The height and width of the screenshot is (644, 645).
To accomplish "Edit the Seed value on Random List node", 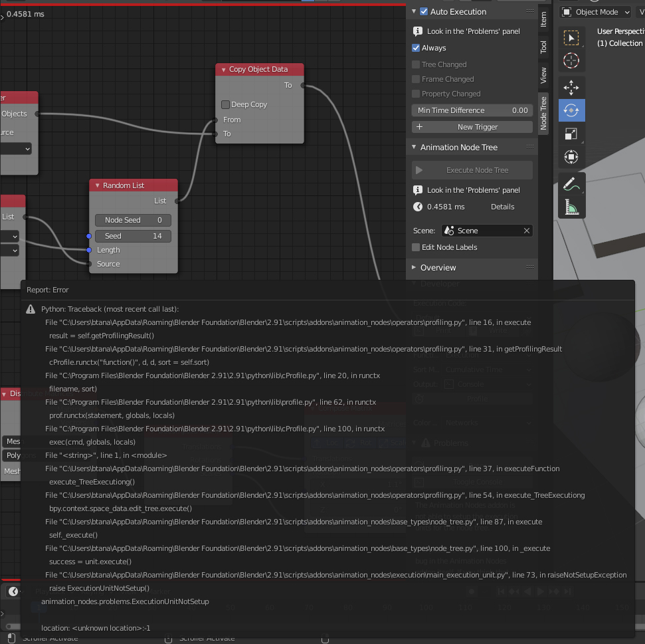I will click(133, 236).
